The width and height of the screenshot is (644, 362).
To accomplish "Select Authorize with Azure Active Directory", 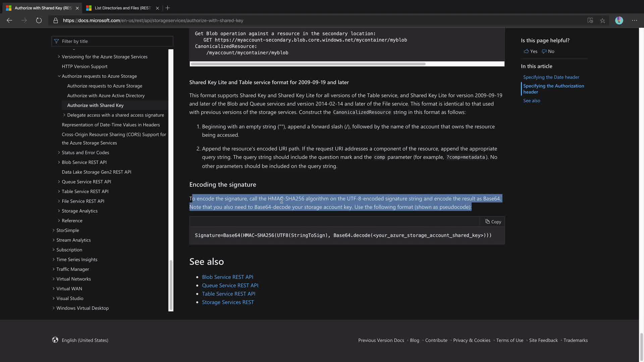I will [106, 96].
